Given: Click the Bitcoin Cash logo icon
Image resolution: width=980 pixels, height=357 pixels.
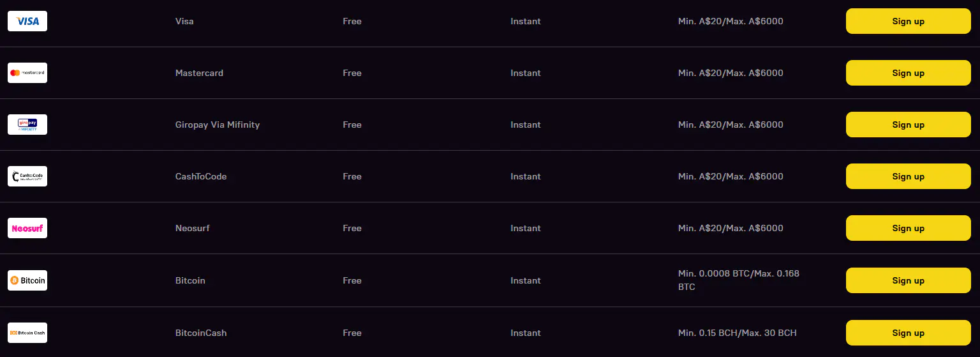Looking at the screenshot, I should [x=27, y=333].
